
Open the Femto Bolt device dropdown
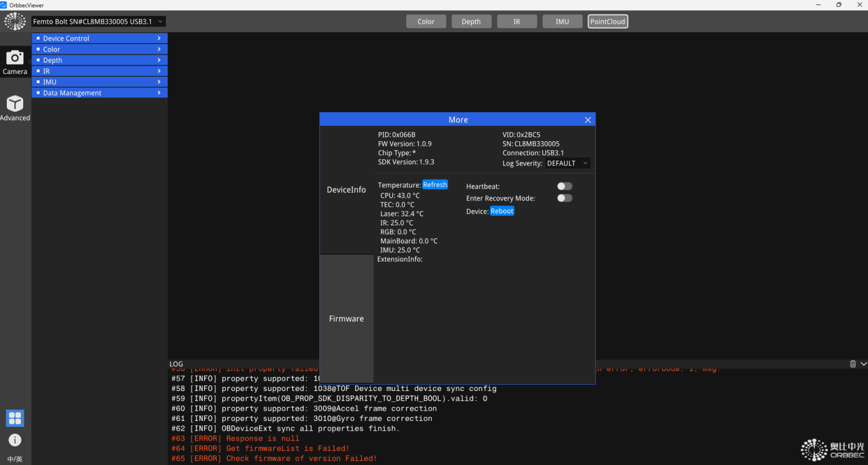coord(98,21)
